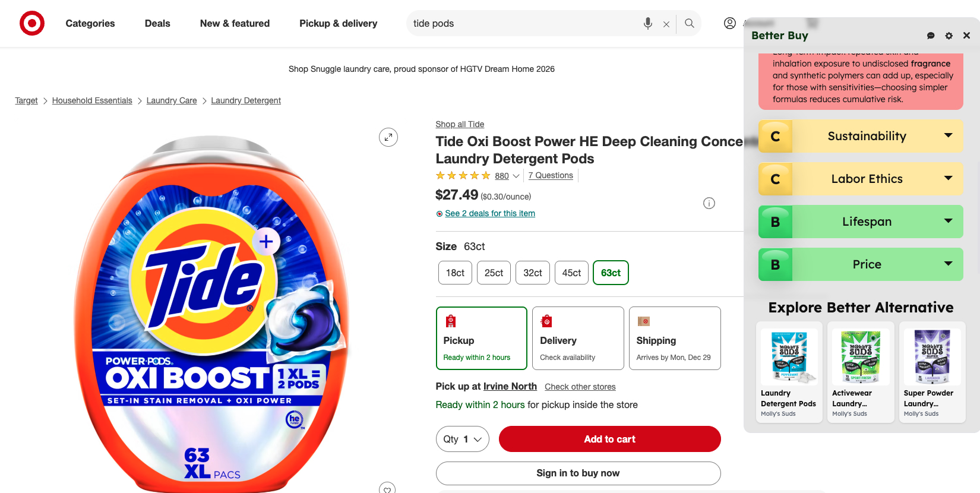Viewport: 980px width, 493px height.
Task: Start a voice search with the microphone icon
Action: (x=647, y=24)
